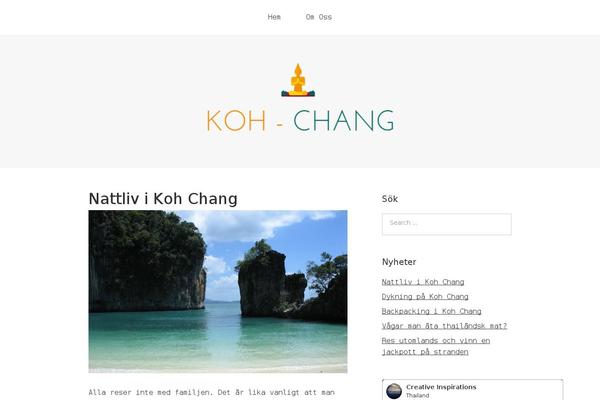This screenshot has height=400, width=600.
Task: Click the KOH - CHANG site title
Action: 300,121
